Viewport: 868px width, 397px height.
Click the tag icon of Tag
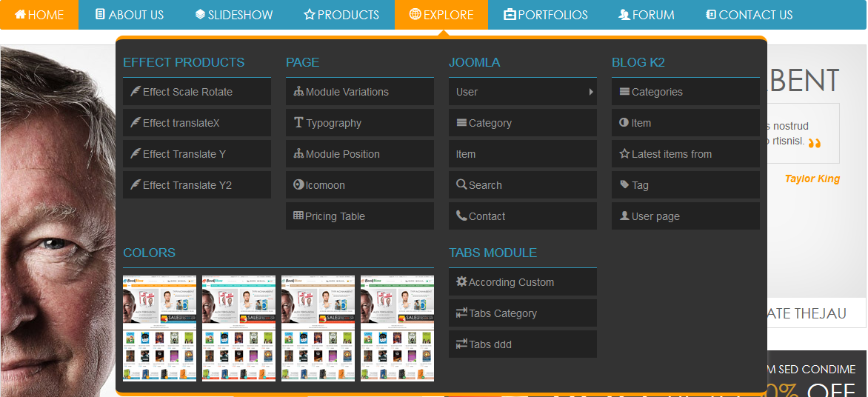click(624, 184)
